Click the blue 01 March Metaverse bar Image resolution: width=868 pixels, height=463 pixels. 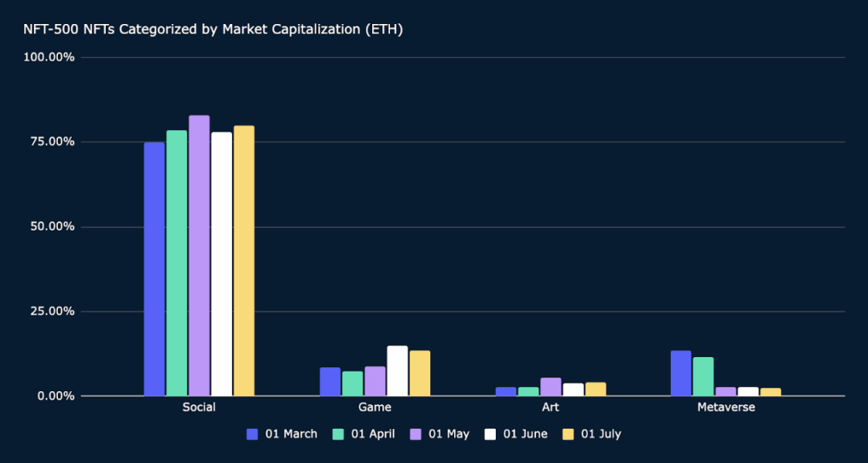681,373
